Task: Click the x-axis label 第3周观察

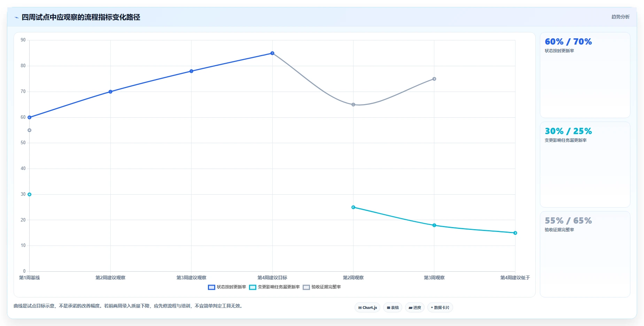Action: pyautogui.click(x=434, y=278)
